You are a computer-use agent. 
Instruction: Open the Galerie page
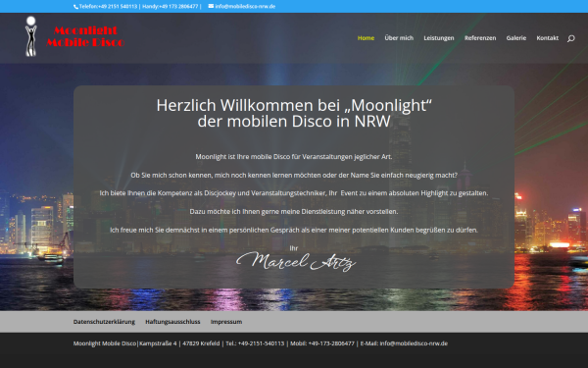(516, 38)
